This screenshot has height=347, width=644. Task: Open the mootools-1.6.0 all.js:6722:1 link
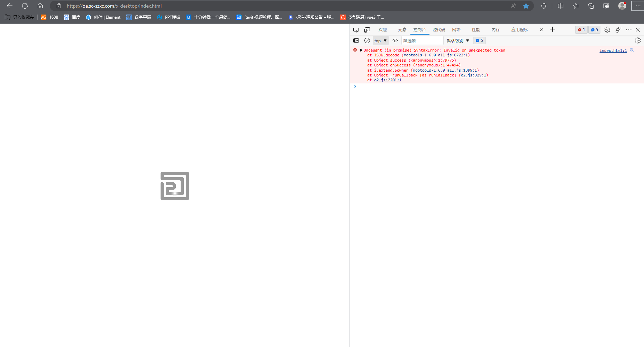[x=436, y=55]
